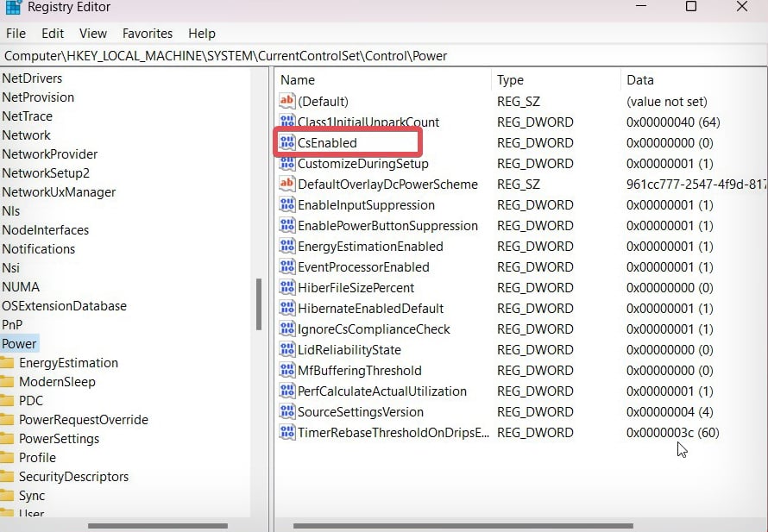The width and height of the screenshot is (768, 532).
Task: Select the Notifications key
Action: [38, 249]
